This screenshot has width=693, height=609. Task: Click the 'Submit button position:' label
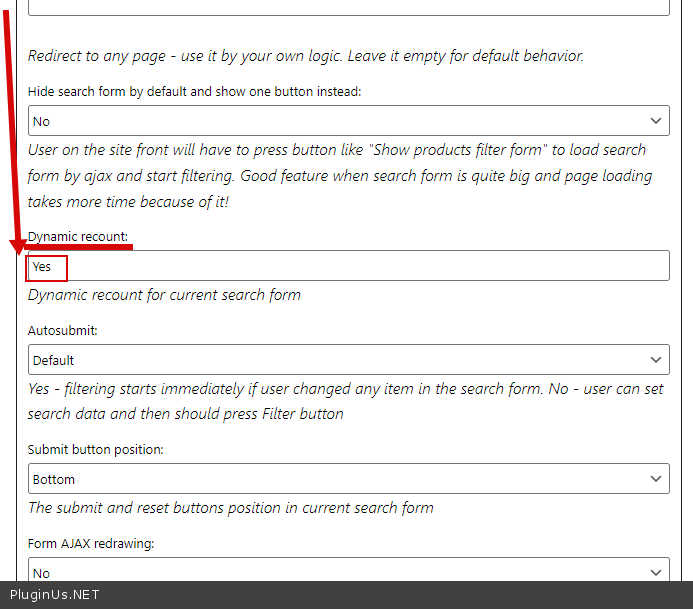point(96,449)
